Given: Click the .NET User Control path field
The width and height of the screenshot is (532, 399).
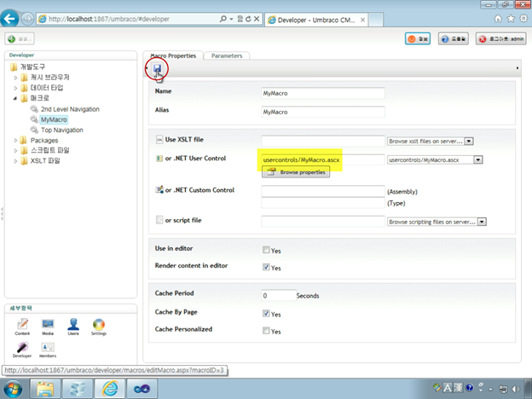Looking at the screenshot, I should [323, 159].
